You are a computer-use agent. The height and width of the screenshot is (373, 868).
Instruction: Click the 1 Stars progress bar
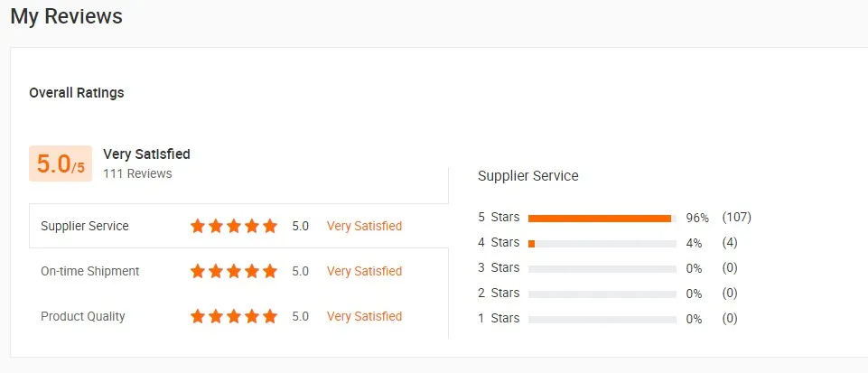pyautogui.click(x=602, y=319)
